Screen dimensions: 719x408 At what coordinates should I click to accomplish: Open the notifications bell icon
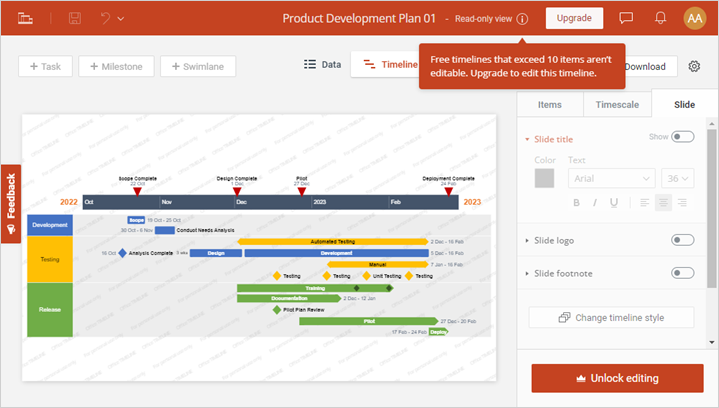click(x=660, y=18)
